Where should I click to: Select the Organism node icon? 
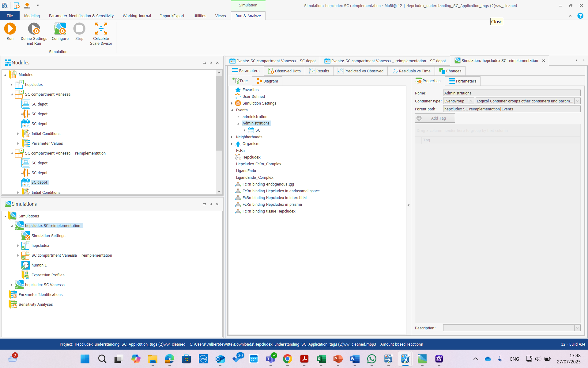(238, 144)
